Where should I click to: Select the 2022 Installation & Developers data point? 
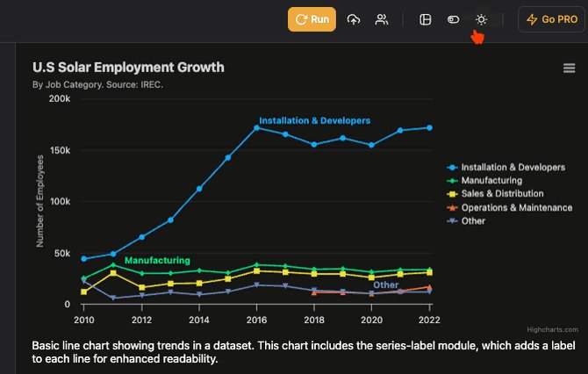429,128
